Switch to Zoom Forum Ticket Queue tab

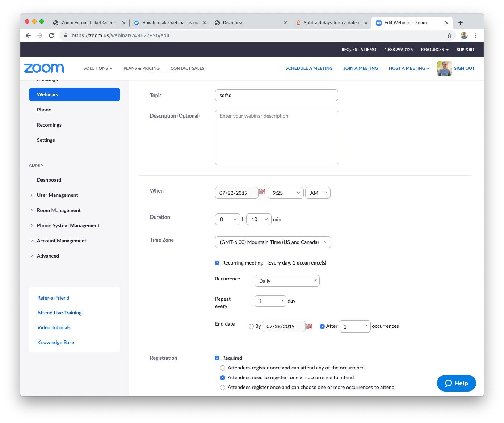89,23
